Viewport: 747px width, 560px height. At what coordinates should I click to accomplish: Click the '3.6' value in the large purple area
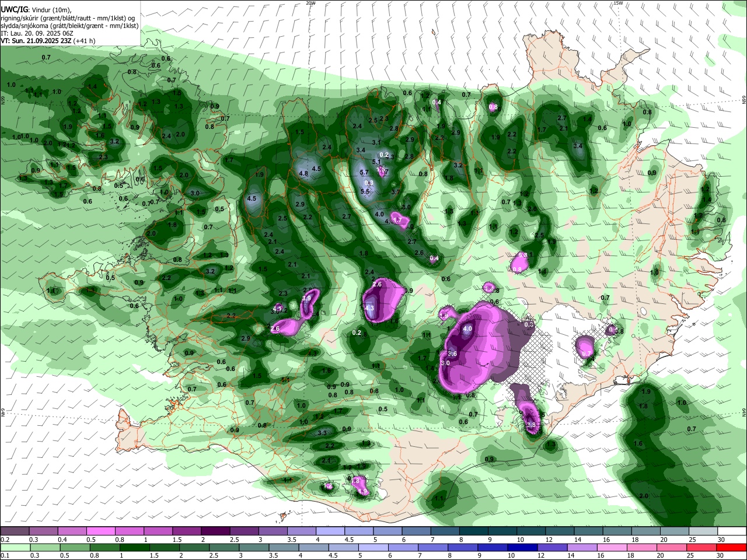(452, 354)
